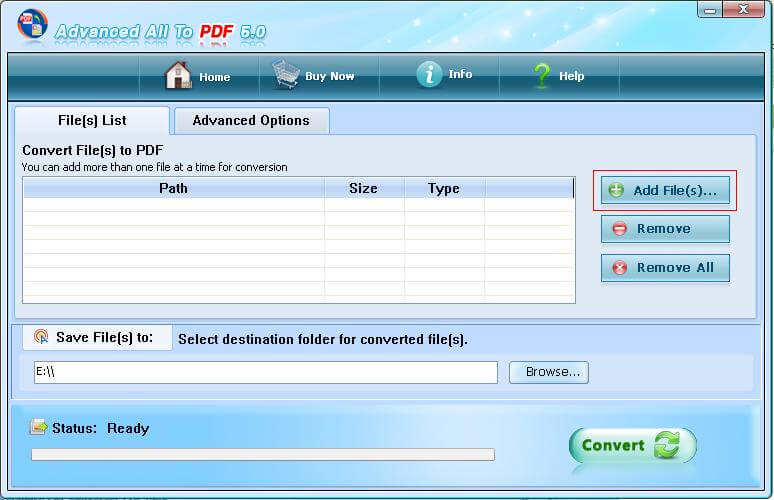Start conversion with the Convert button text
The height and width of the screenshot is (500, 774).
point(613,445)
